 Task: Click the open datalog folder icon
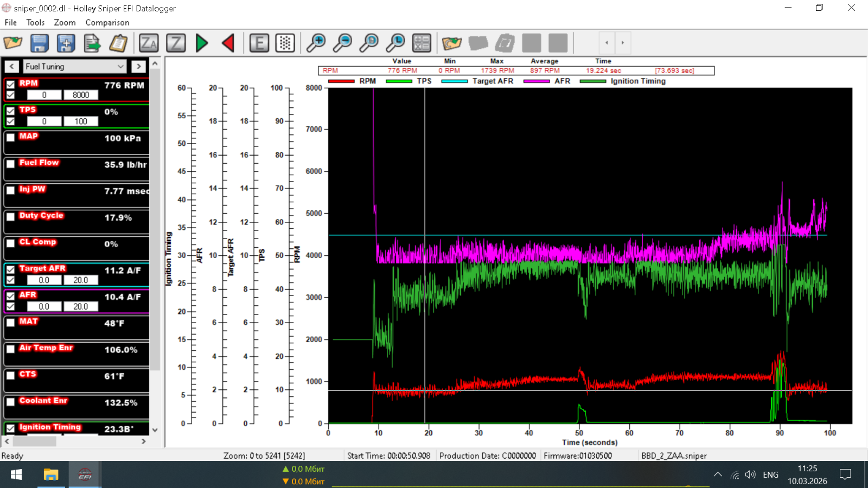(13, 43)
